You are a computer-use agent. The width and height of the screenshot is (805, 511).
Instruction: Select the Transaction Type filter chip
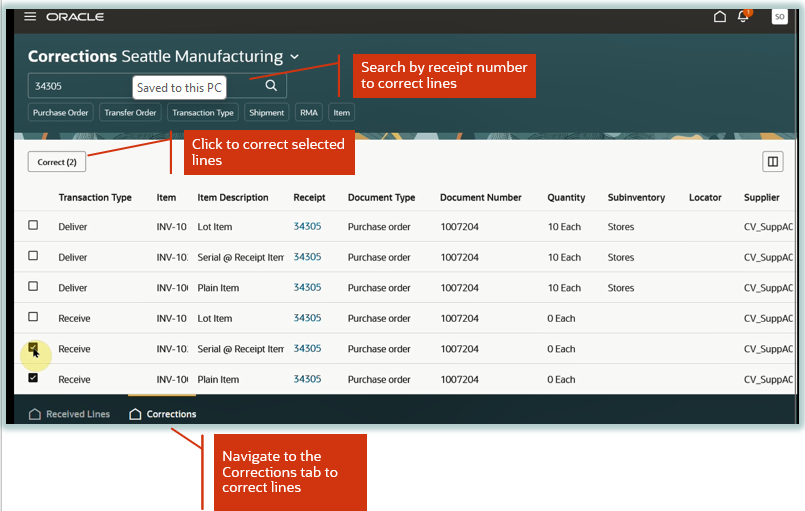(203, 112)
